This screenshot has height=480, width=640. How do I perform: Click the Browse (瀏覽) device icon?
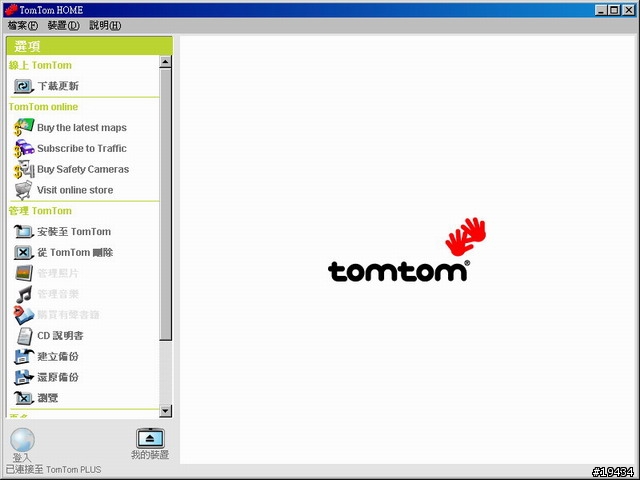[x=23, y=398]
